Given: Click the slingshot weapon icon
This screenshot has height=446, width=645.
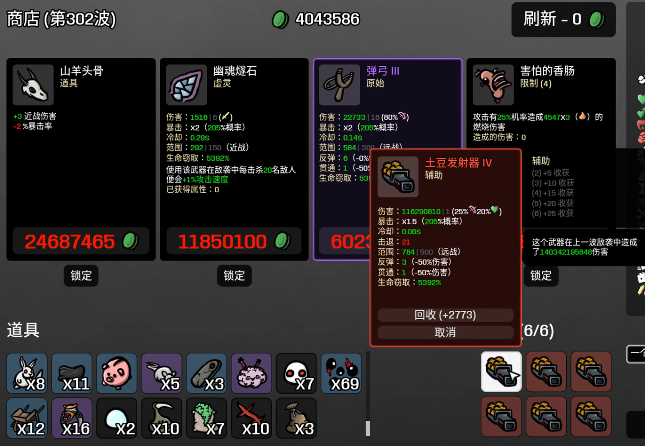Looking at the screenshot, I should [x=339, y=85].
